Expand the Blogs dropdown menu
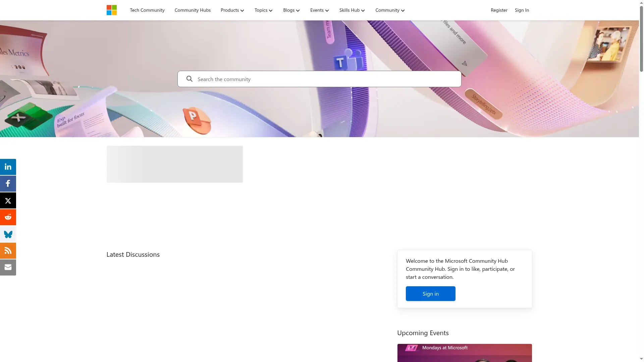 click(291, 10)
